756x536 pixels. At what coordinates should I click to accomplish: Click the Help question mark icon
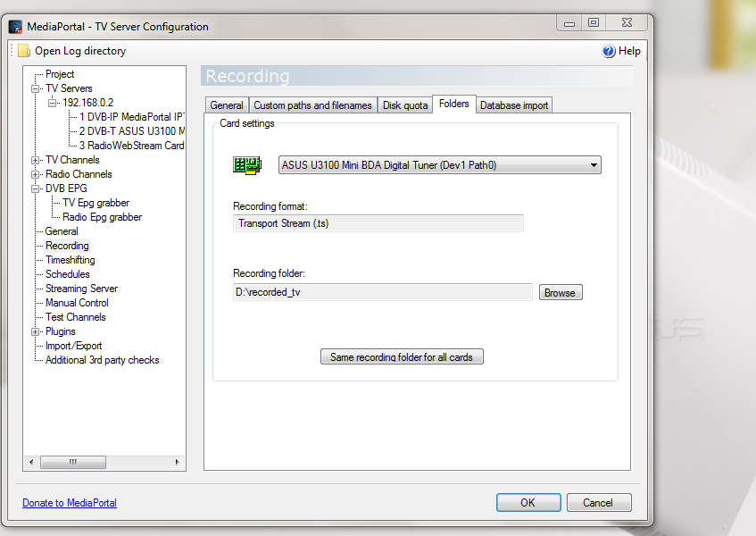pyautogui.click(x=609, y=51)
